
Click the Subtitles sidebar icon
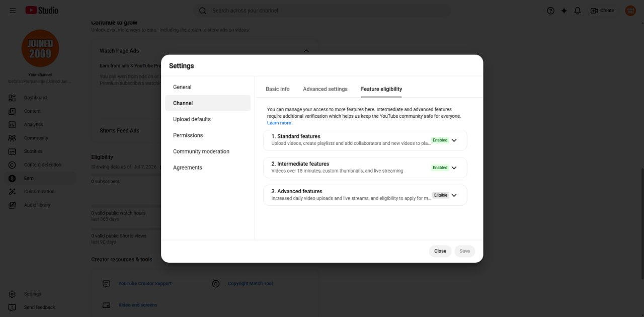(x=12, y=151)
